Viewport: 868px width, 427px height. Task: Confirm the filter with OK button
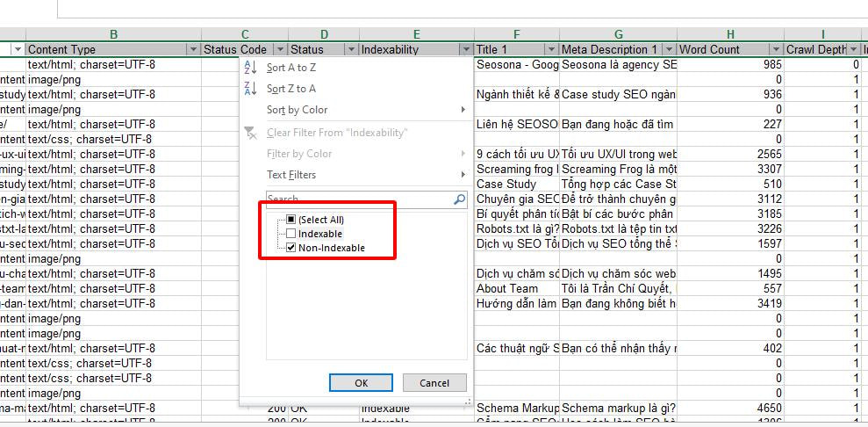(x=361, y=383)
